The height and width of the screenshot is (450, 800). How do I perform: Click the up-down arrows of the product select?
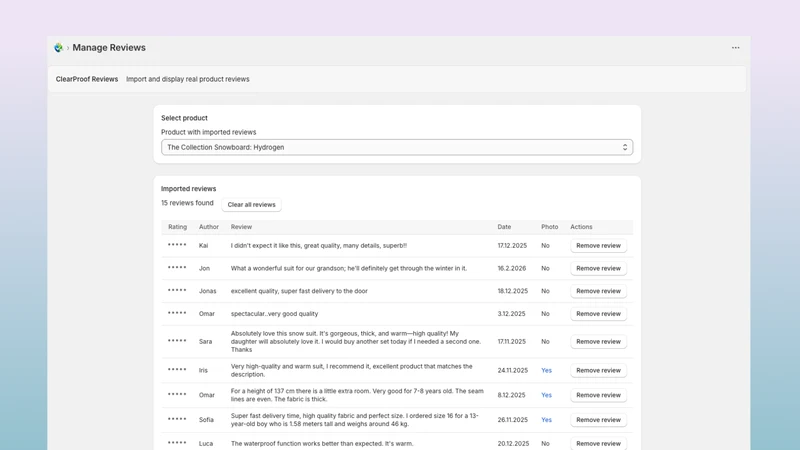[624, 147]
